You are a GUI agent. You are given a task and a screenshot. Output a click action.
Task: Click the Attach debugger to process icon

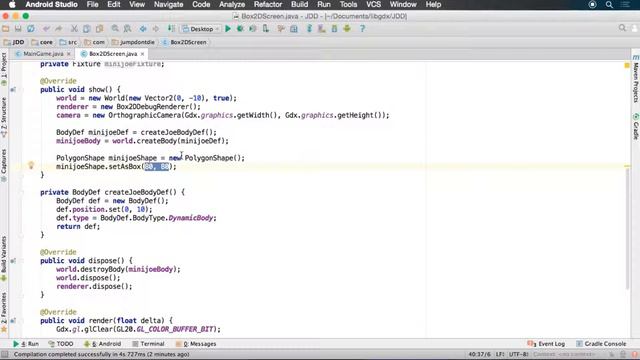[x=266, y=29]
